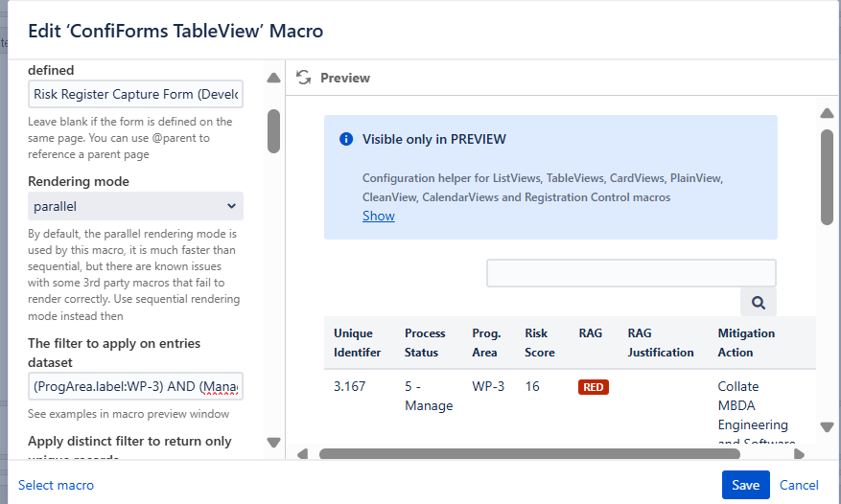Click the 'Collate MBDA Engineering' mitigation text

click(x=753, y=406)
